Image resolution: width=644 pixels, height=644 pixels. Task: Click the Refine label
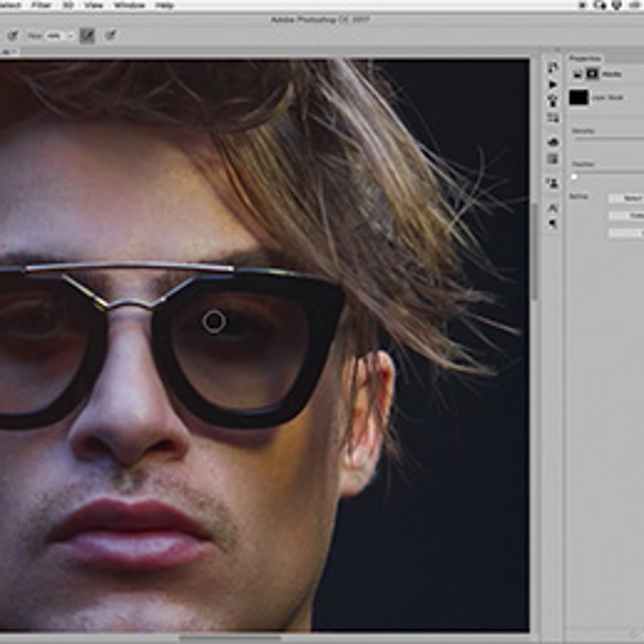(578, 197)
